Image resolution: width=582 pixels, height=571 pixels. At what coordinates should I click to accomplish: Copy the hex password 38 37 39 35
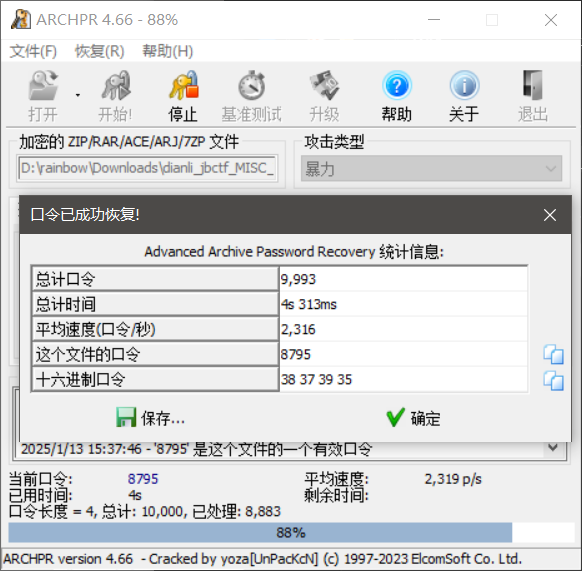[553, 381]
